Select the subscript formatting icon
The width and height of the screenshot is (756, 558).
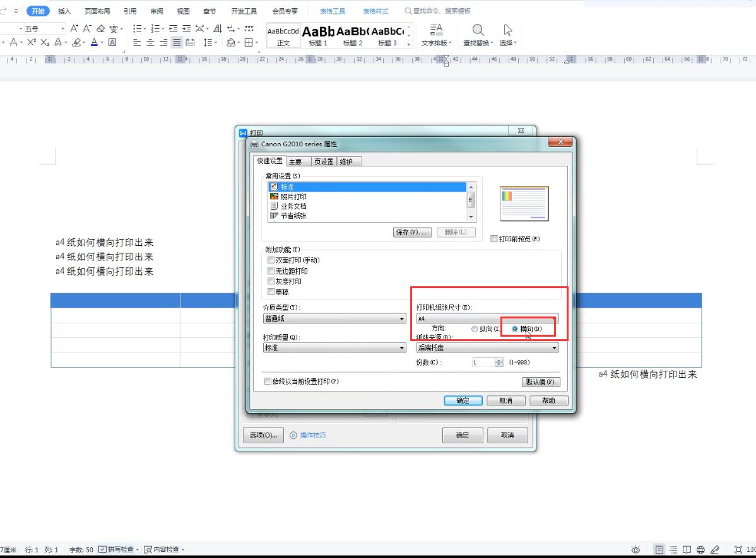(x=44, y=42)
